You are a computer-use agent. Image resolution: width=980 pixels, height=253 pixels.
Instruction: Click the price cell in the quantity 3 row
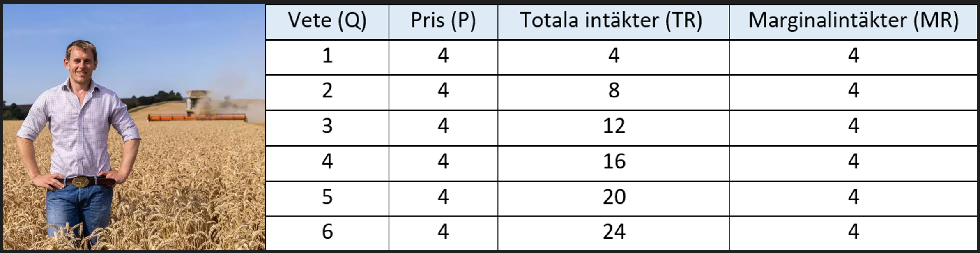click(x=443, y=126)
